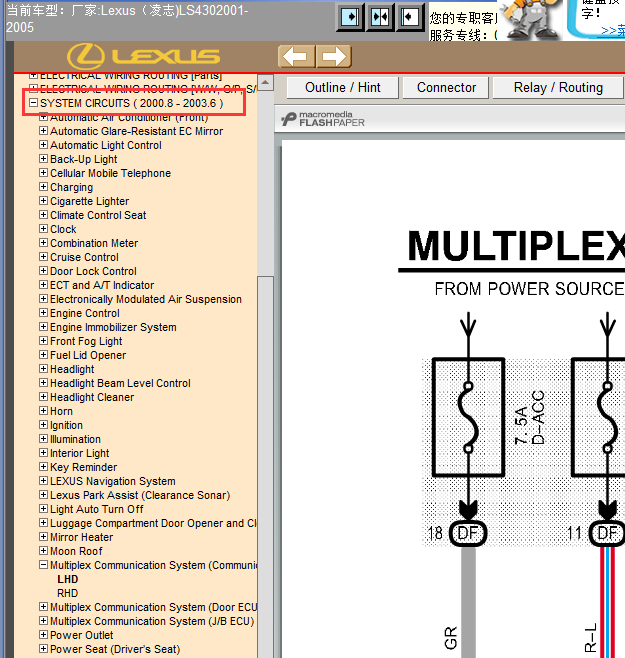625x658 pixels.
Task: Collapse SYSTEM CIRCUITS (2000.8 - 2003.6) node
Action: tap(33, 103)
